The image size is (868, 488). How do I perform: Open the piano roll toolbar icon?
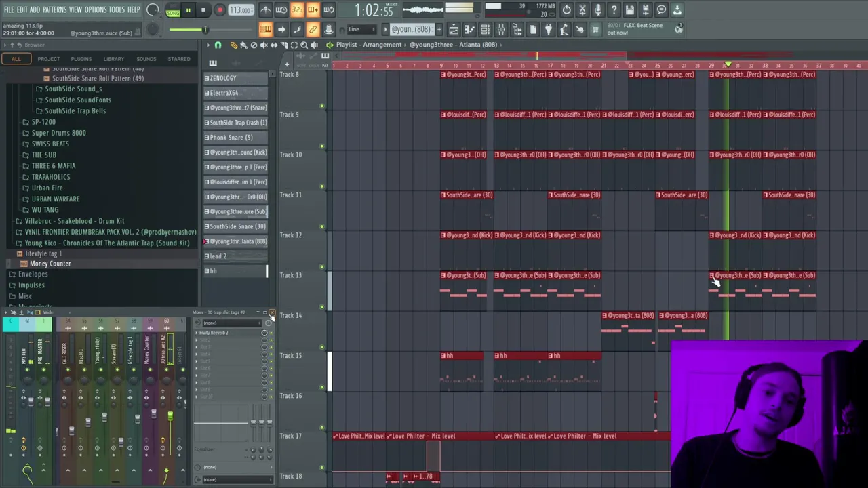coord(469,29)
